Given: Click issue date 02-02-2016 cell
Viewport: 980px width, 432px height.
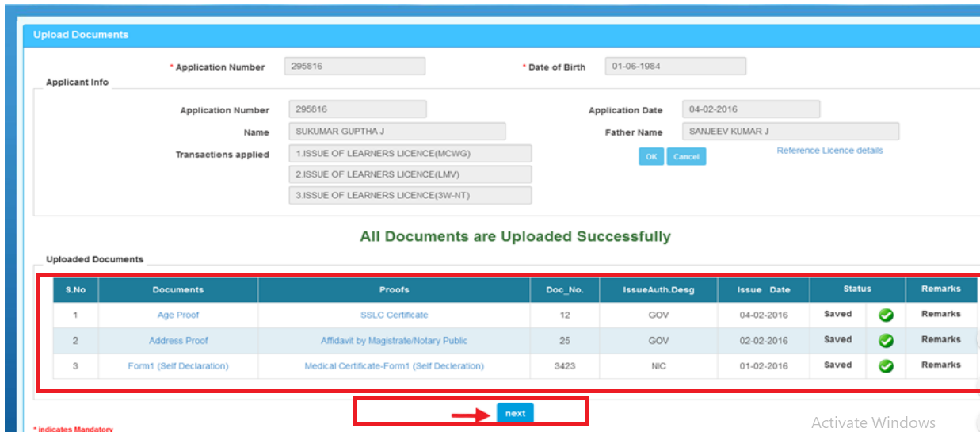Looking at the screenshot, I should 764,341.
